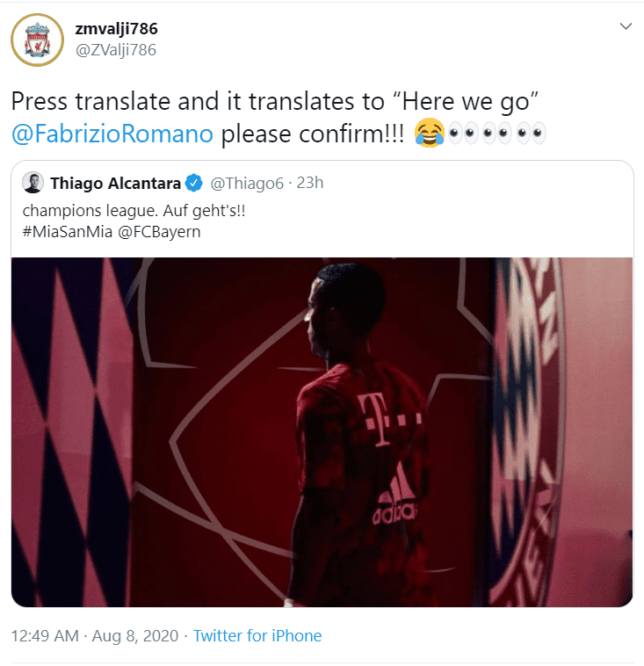Open Thiago Alcantara's name in quoted tweet
The image size is (644, 666).
pos(116,184)
